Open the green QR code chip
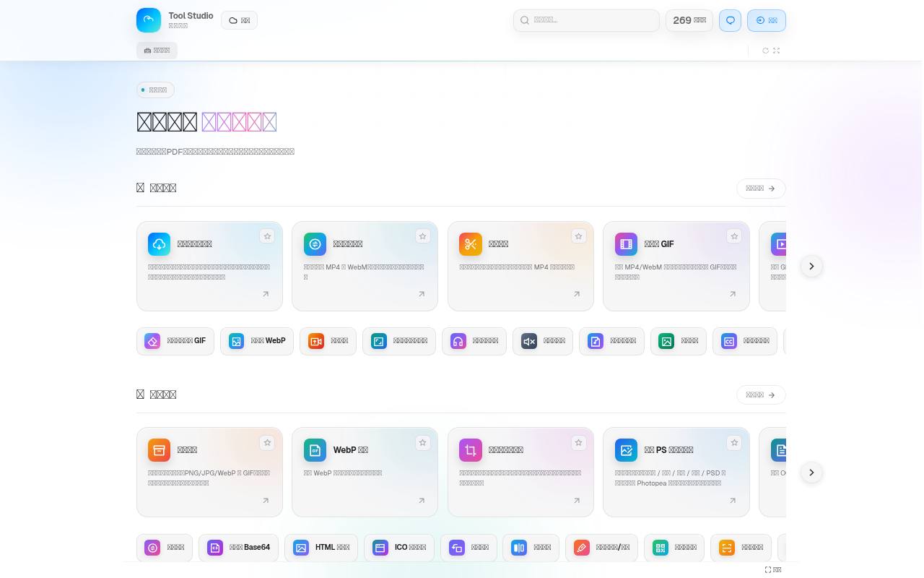Image resolution: width=924 pixels, height=578 pixels. (674, 548)
